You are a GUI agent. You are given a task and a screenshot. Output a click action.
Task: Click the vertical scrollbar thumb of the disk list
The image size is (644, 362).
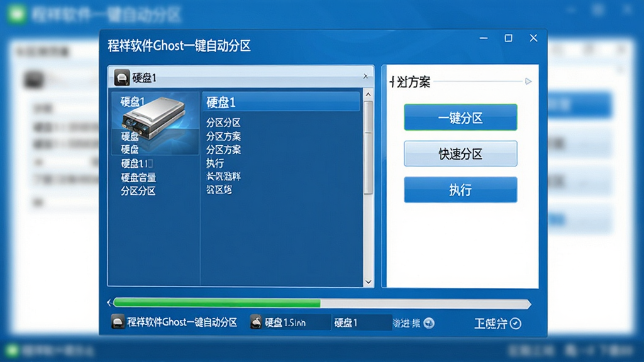tap(368, 147)
